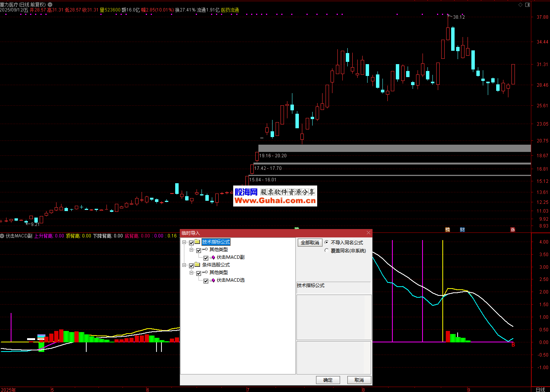Screen dimensions: 550x392
Task: Click the 38.12 high price label
Action: (459, 17)
